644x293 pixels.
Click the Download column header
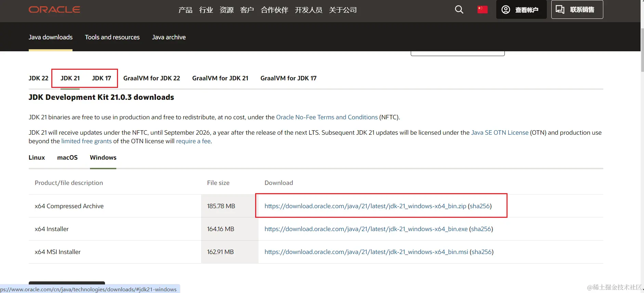click(x=279, y=183)
